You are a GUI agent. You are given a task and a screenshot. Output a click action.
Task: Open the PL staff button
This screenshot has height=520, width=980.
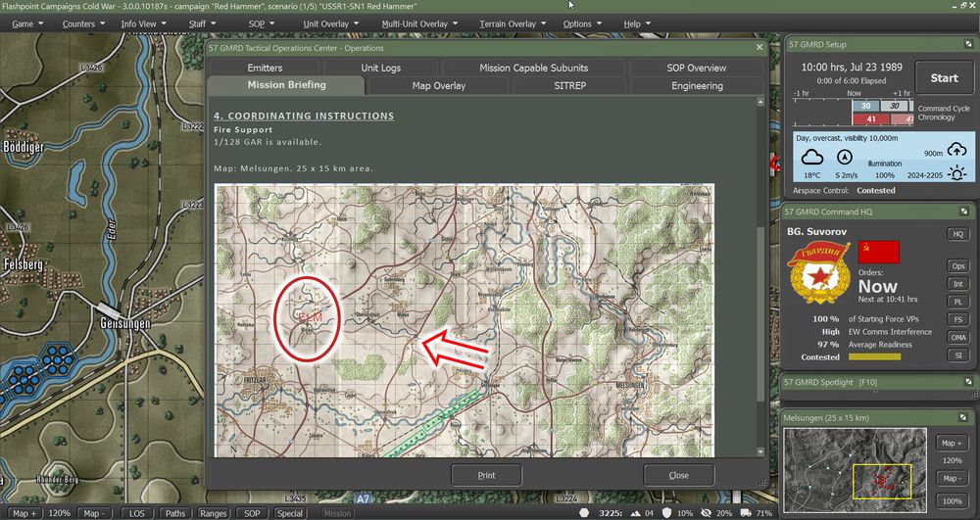point(957,302)
